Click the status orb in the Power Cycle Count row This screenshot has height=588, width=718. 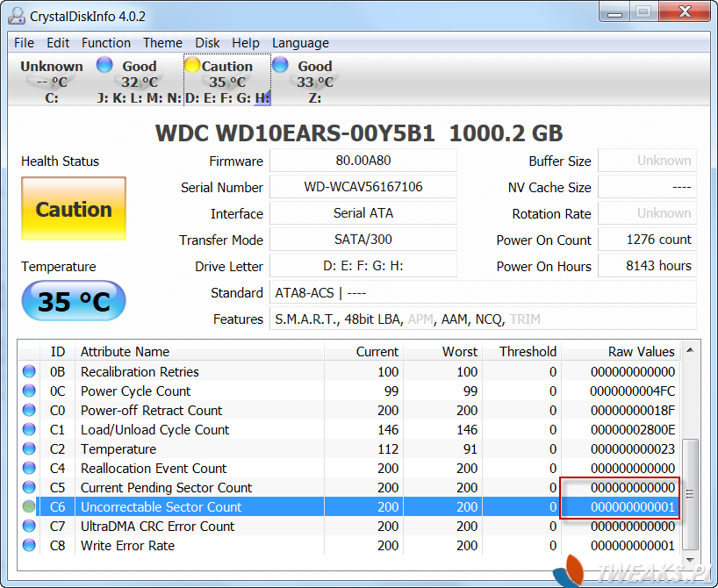pyautogui.click(x=29, y=391)
